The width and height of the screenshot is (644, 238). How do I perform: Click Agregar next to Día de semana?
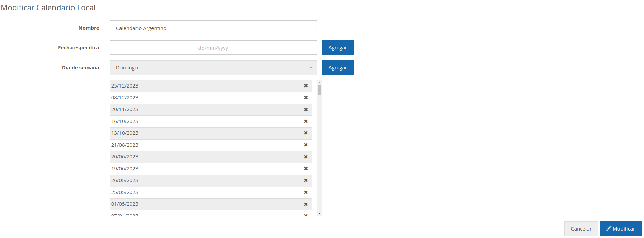(338, 68)
